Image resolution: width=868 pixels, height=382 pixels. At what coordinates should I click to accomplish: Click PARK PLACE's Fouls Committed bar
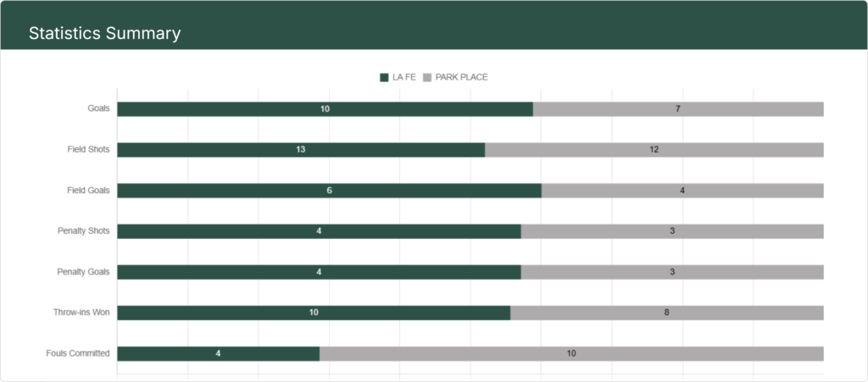click(571, 353)
